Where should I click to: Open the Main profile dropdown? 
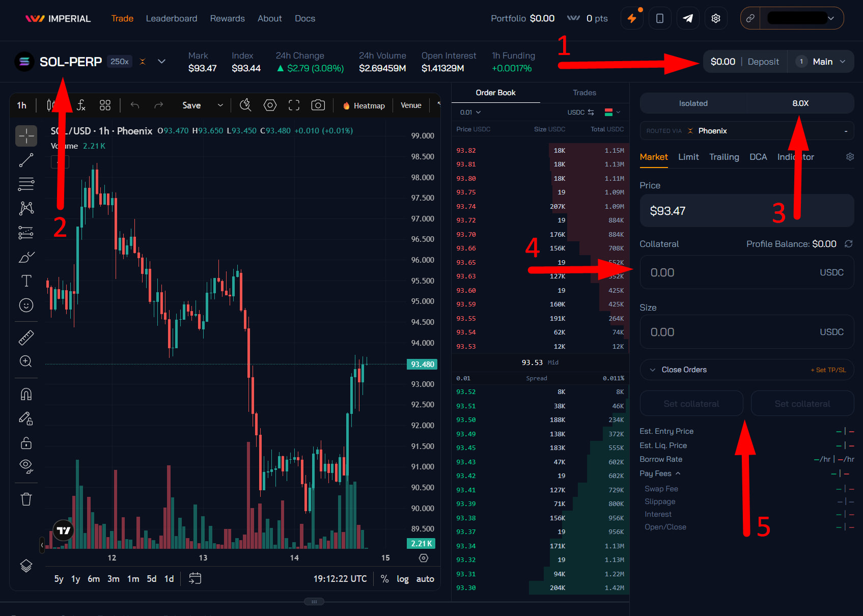point(821,62)
